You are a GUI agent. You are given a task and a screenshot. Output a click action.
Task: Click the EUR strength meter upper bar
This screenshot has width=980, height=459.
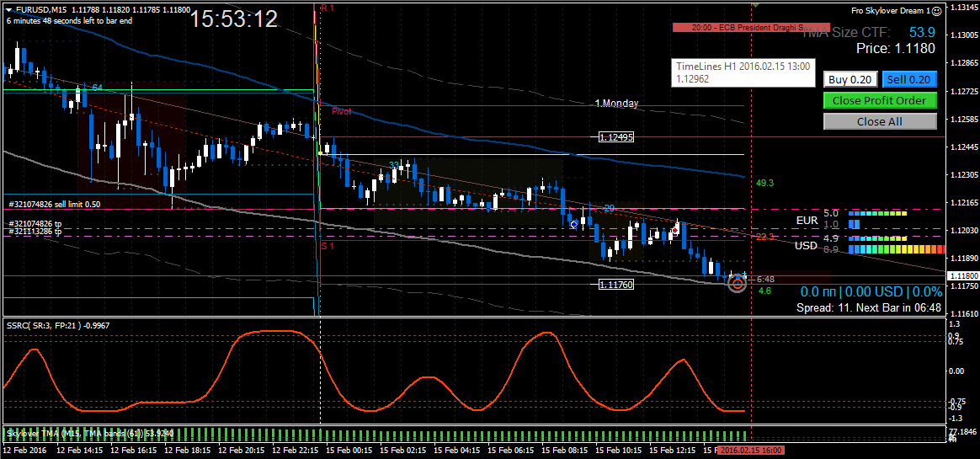[877, 214]
